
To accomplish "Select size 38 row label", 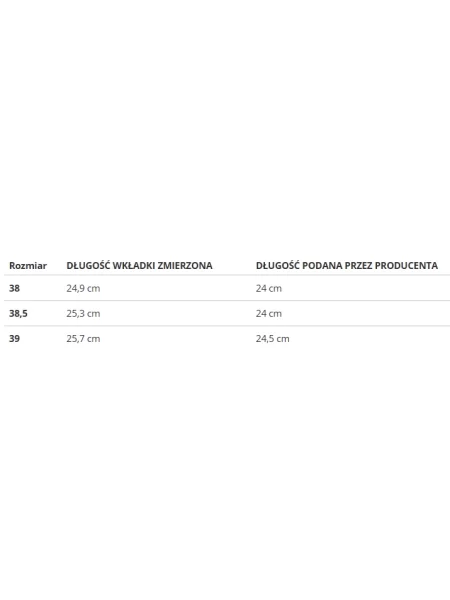I will coord(15,288).
